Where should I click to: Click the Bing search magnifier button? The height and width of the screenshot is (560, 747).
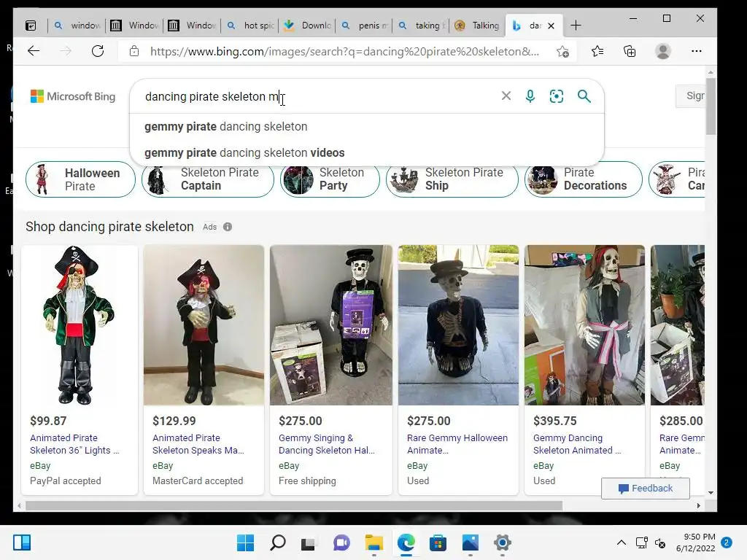point(584,96)
